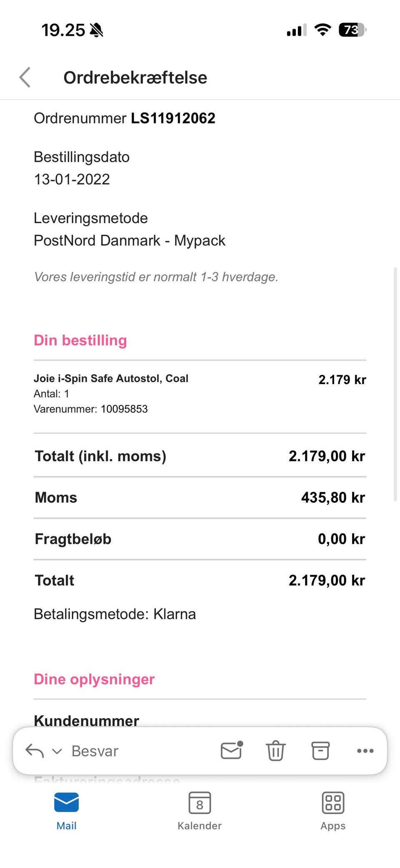Archive the email using box icon

click(320, 751)
